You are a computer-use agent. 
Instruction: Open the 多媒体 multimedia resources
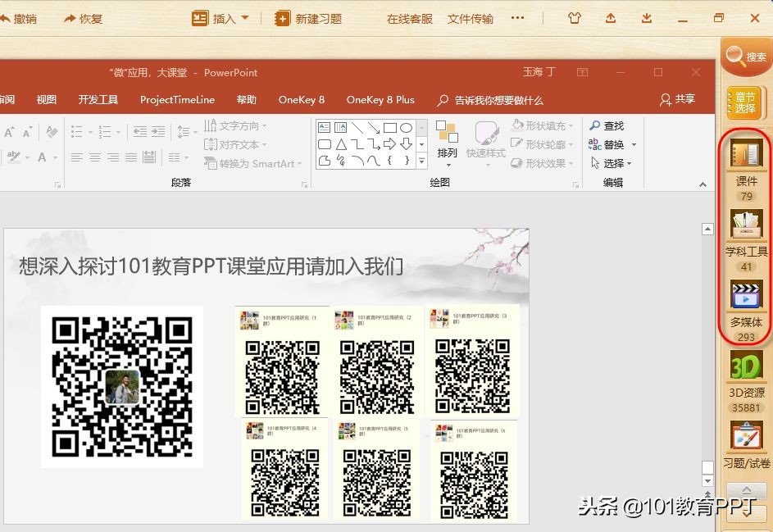click(746, 311)
